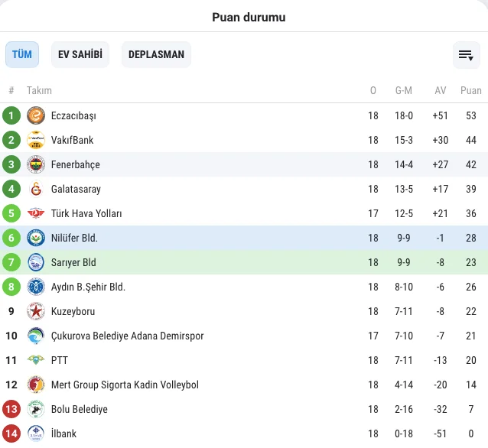Click the VakıfBank team logo

[x=36, y=140]
